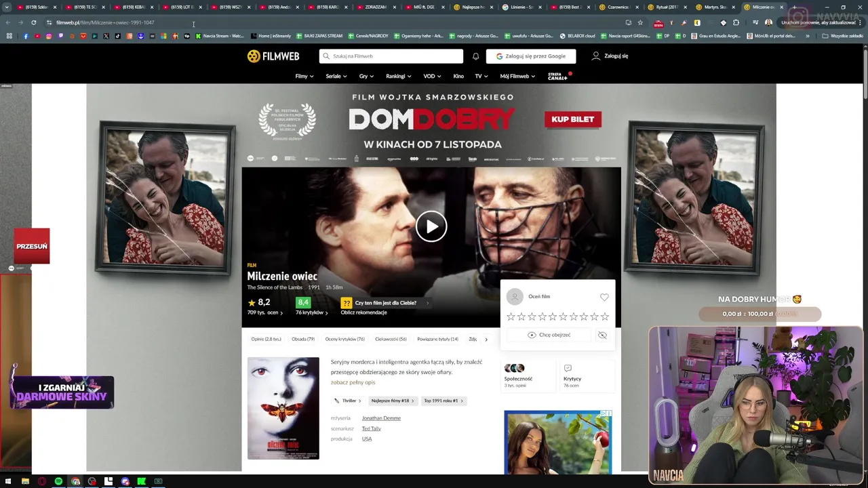Go to the Kino section
Viewport: 868px width, 488px height.
[458, 76]
